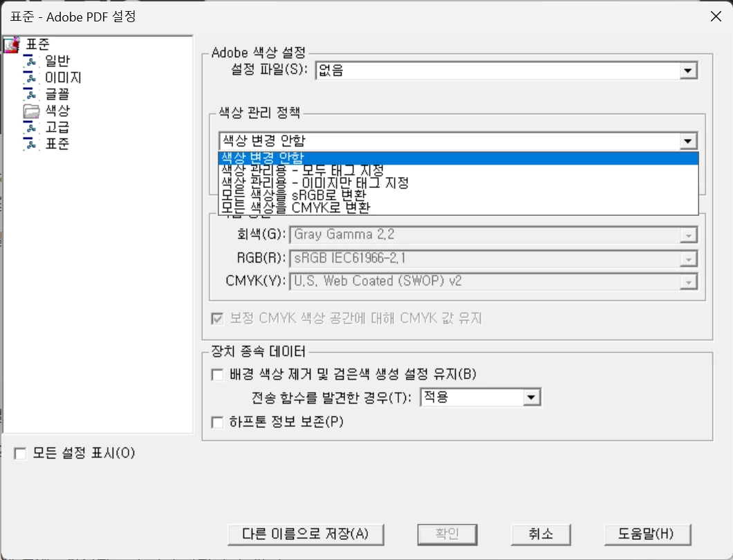Click the 확인 button

447,534
